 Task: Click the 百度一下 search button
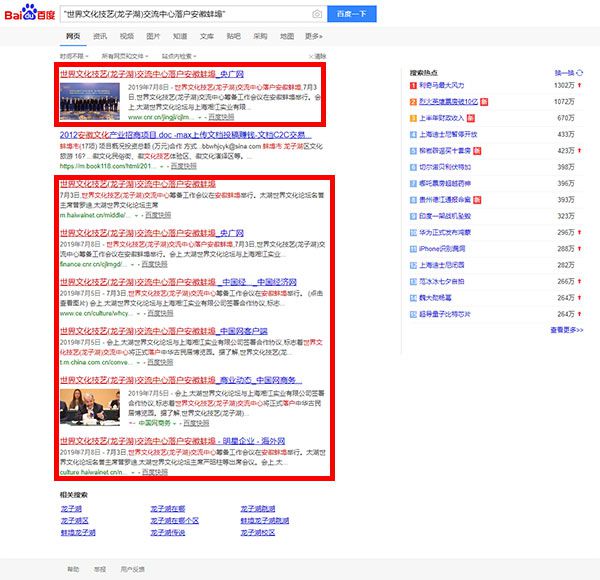coord(352,14)
